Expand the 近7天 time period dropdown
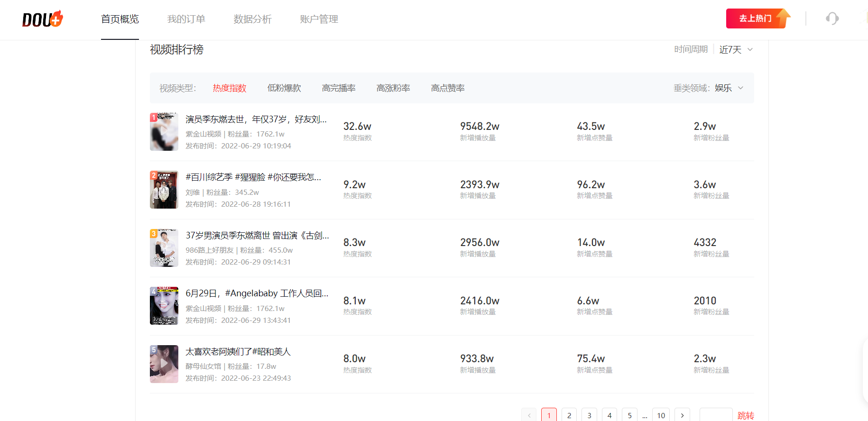Viewport: 868px width, 421px height. [x=736, y=49]
